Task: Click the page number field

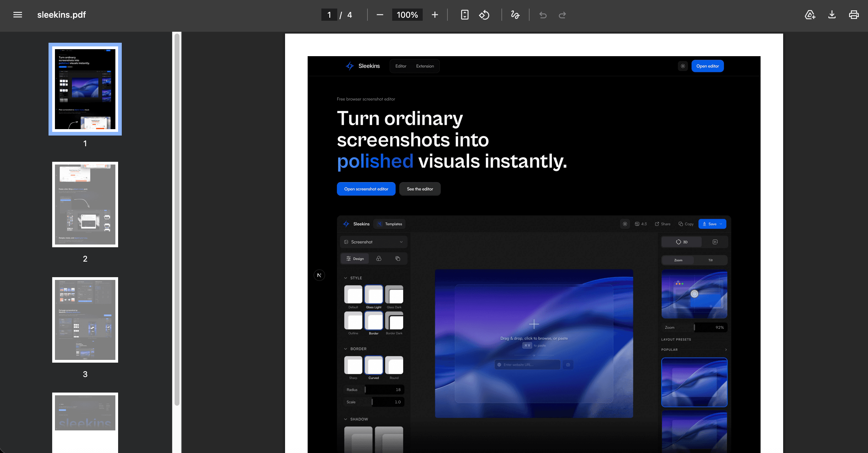Action: [x=329, y=15]
